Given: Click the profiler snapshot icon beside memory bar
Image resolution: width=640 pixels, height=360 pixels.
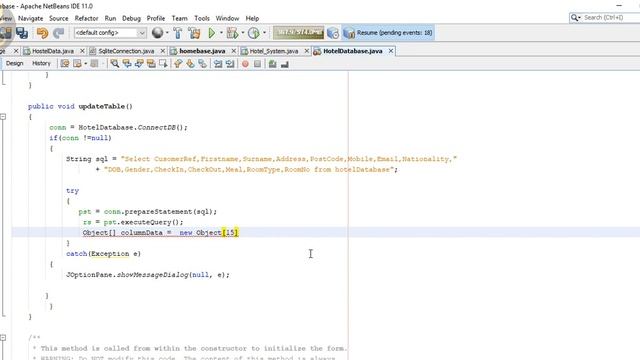Looking at the screenshot, I should [333, 33].
